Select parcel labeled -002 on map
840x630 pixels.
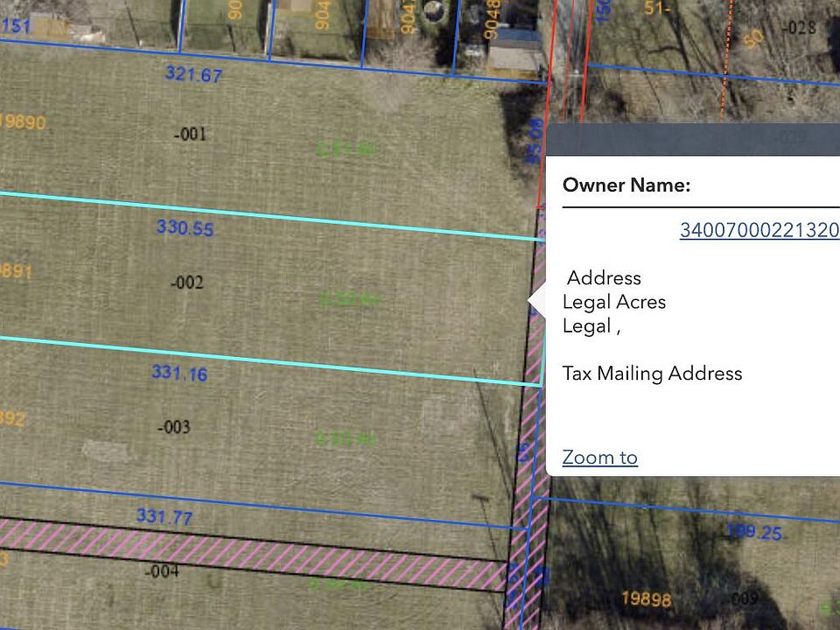pos(187,283)
